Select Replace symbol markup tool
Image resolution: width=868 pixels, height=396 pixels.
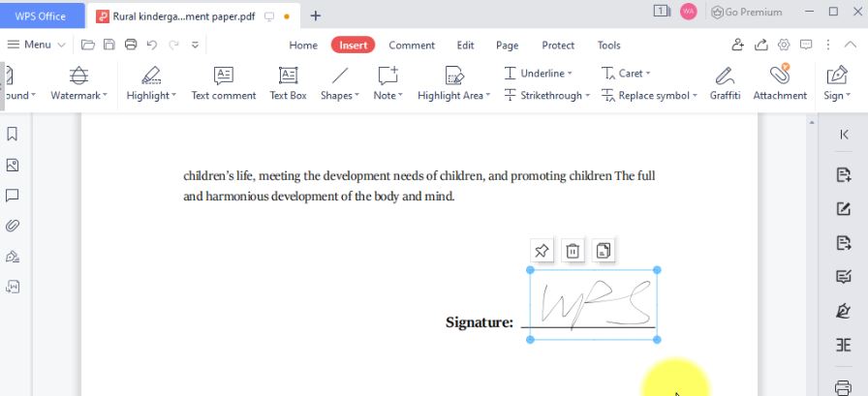(x=649, y=96)
